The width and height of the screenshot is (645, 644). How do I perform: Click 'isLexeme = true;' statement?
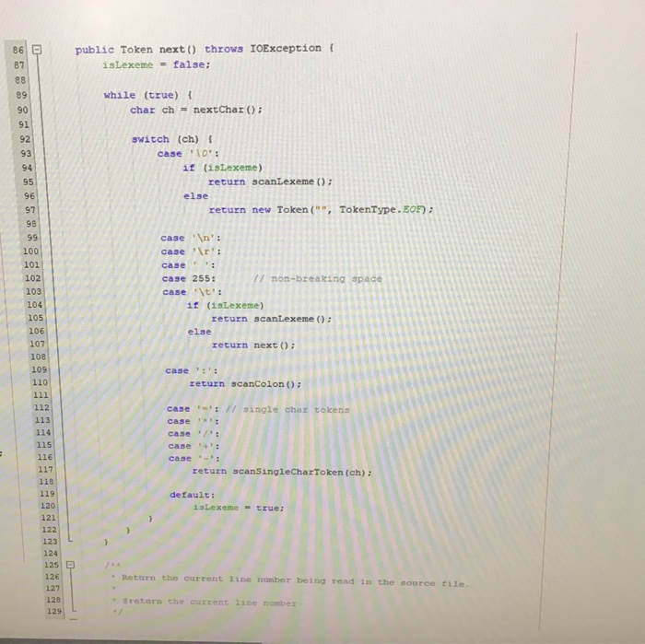[x=239, y=508]
